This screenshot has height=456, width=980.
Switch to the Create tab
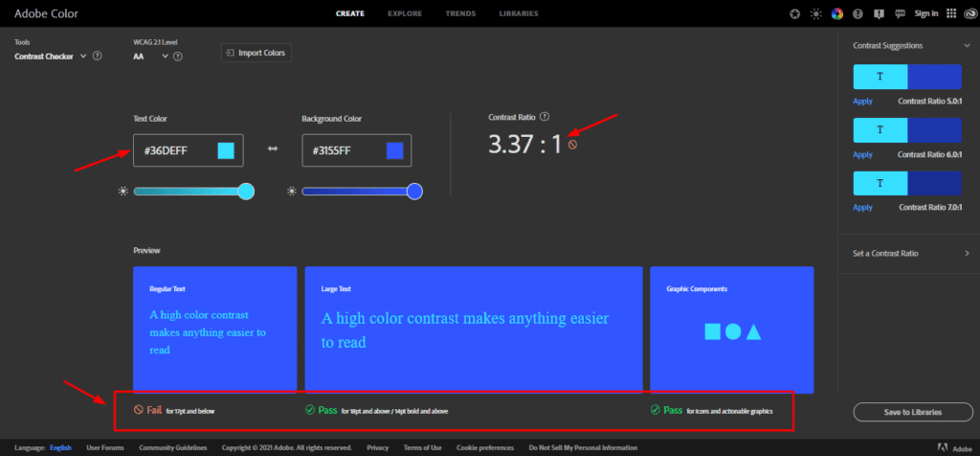pyautogui.click(x=350, y=13)
